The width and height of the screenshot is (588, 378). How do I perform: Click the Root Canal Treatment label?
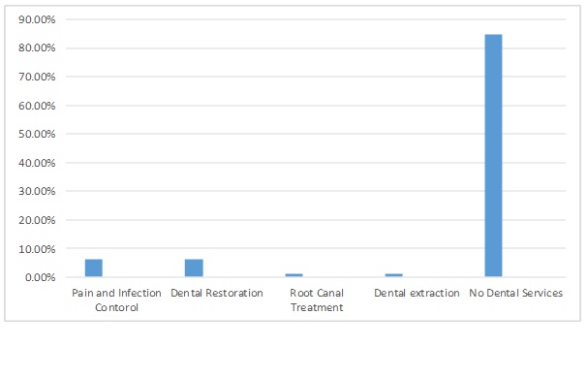pos(317,299)
